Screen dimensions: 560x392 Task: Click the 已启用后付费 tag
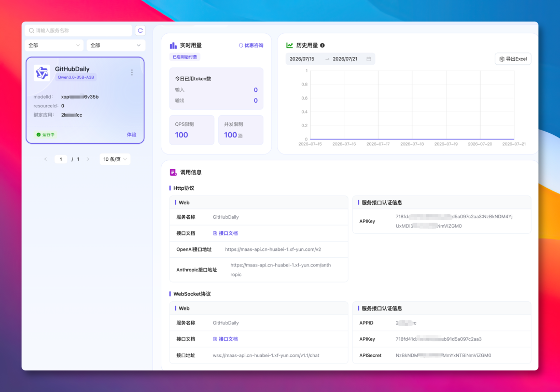coord(185,57)
